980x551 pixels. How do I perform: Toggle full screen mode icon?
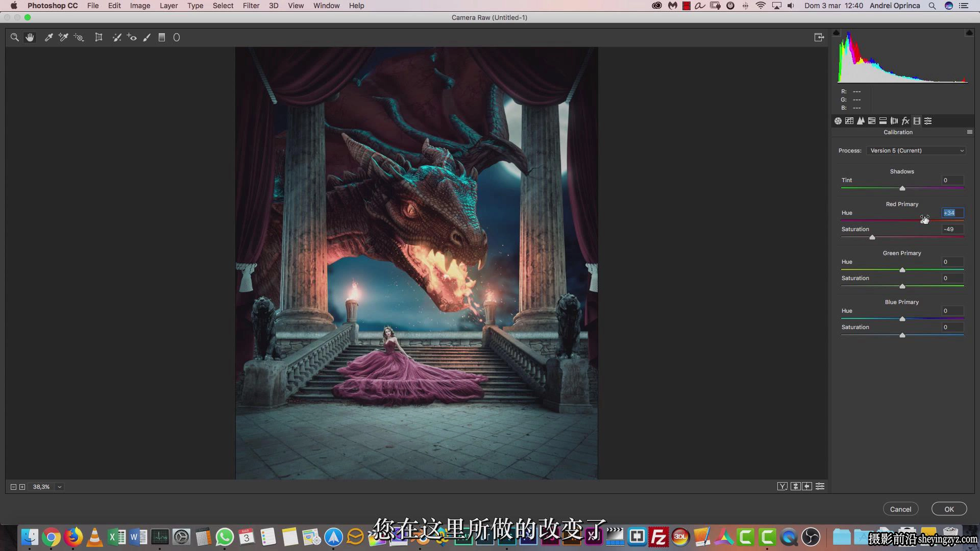coord(819,37)
